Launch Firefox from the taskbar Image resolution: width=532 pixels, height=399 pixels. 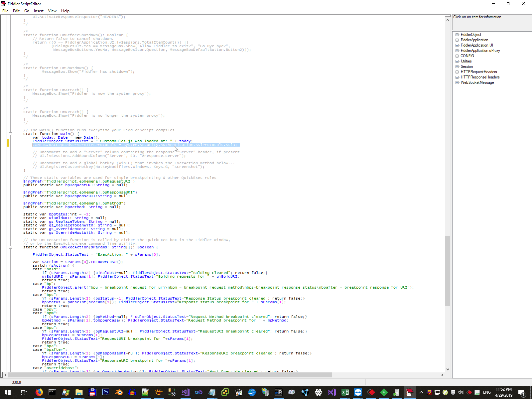(x=39, y=392)
